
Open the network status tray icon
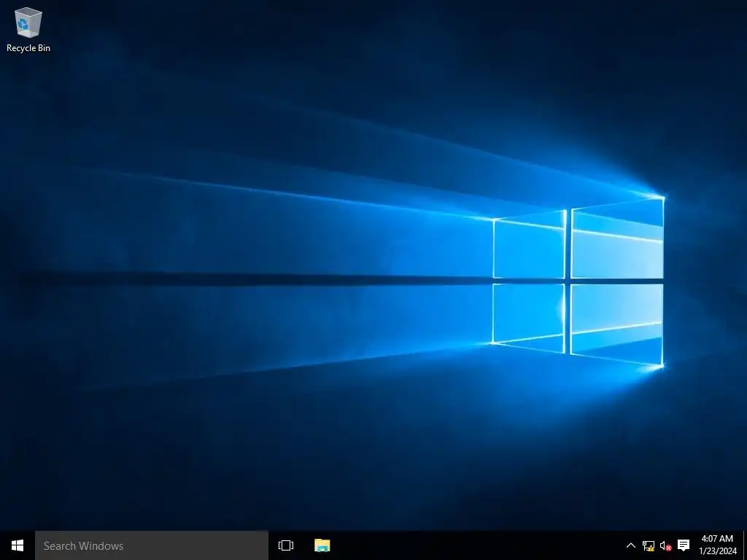tap(648, 545)
